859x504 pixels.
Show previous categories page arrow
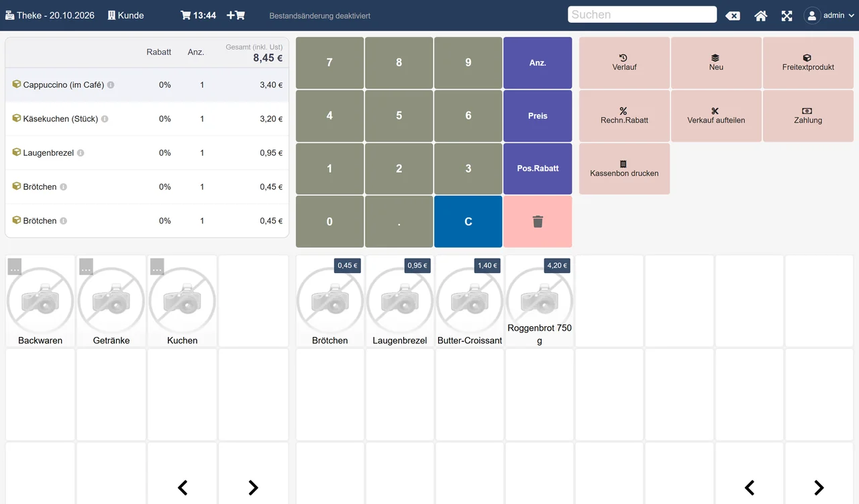pyautogui.click(x=182, y=487)
